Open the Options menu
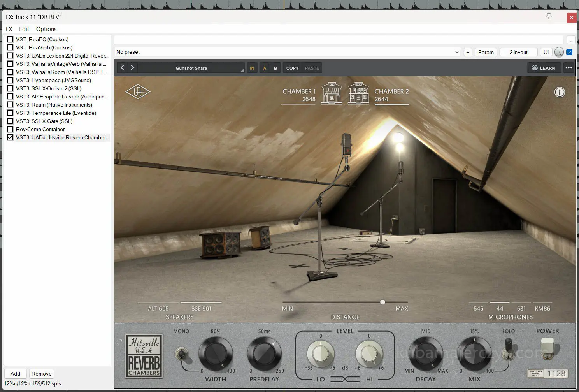Viewport: 579px width, 392px height. (46, 29)
